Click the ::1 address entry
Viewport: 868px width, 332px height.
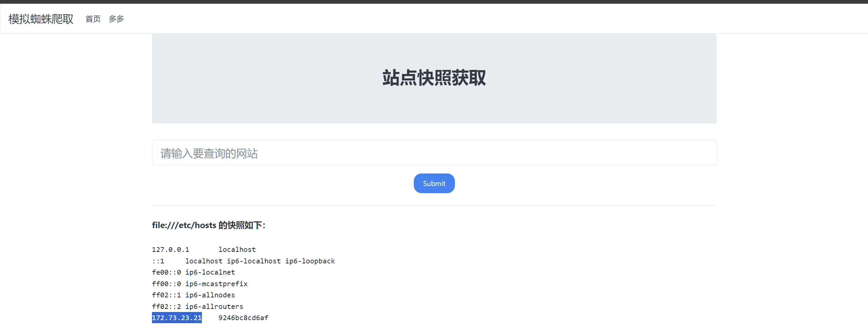158,261
